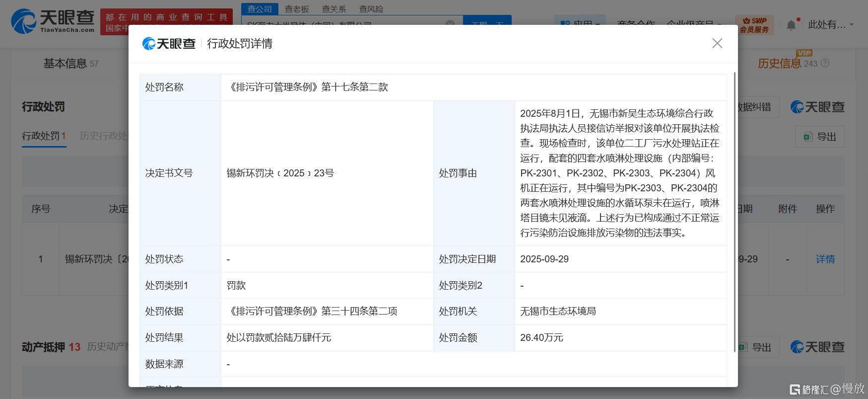Open the 历史信息 VIP tab

(x=779, y=64)
